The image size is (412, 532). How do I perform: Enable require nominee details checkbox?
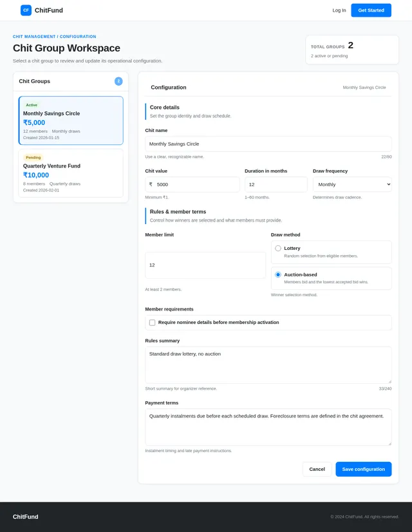153,323
